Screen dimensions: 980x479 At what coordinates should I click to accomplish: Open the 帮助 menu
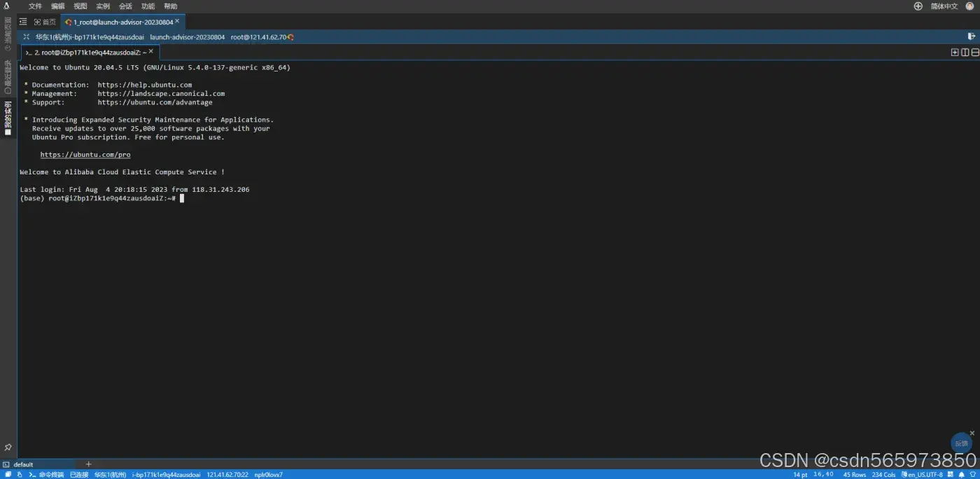[x=170, y=6]
